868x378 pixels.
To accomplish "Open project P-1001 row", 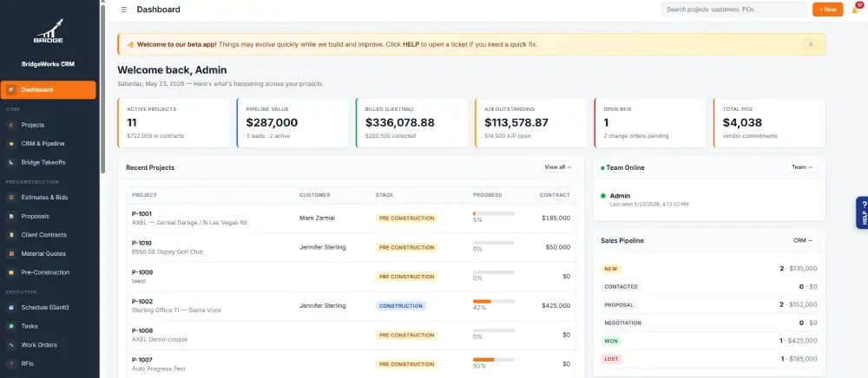I will click(352, 218).
